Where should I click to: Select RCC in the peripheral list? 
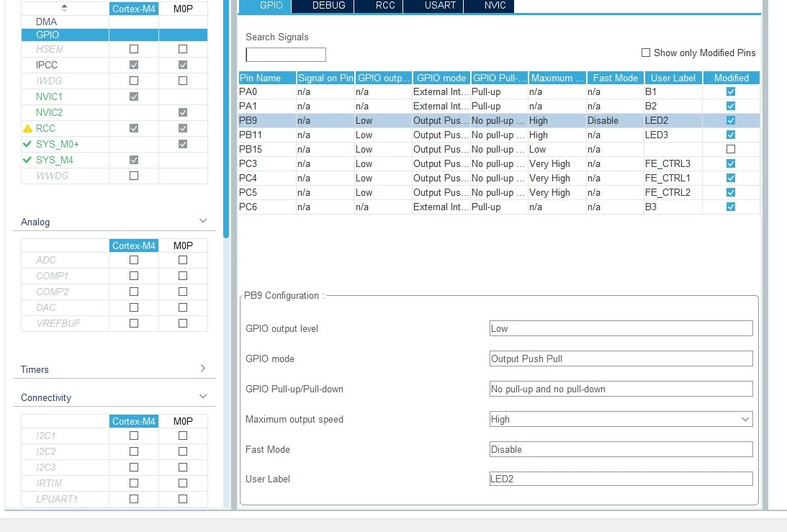click(x=45, y=128)
